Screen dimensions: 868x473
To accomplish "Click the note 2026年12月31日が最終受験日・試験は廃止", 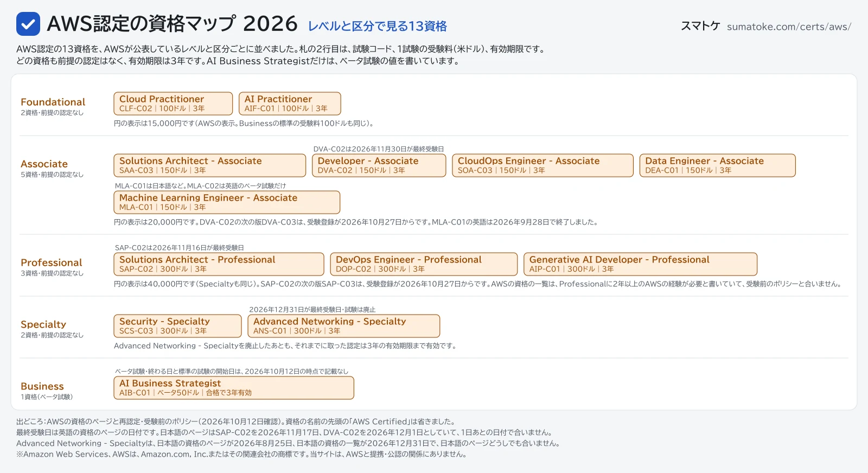I will (x=312, y=310).
